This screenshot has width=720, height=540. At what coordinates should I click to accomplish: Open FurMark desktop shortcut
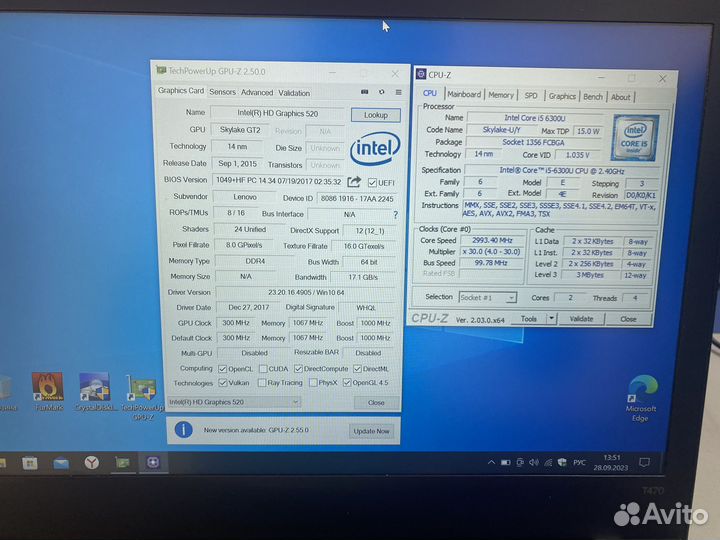(x=48, y=392)
